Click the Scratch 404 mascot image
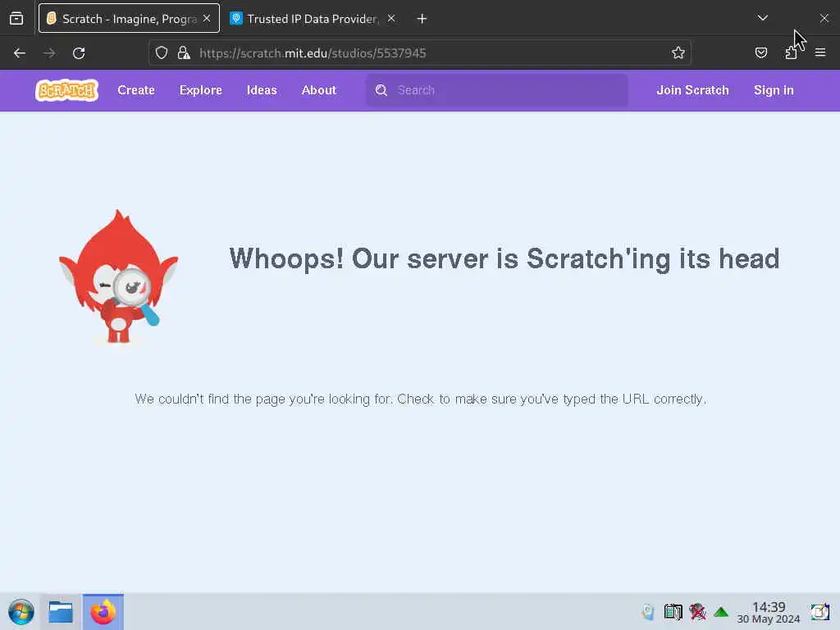 coord(118,276)
